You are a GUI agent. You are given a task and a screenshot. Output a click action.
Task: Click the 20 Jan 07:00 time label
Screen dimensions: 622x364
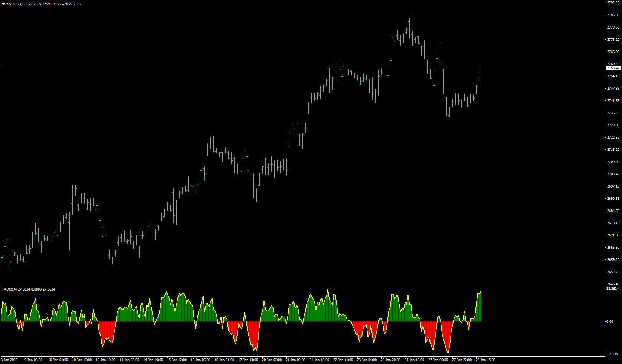click(x=272, y=360)
